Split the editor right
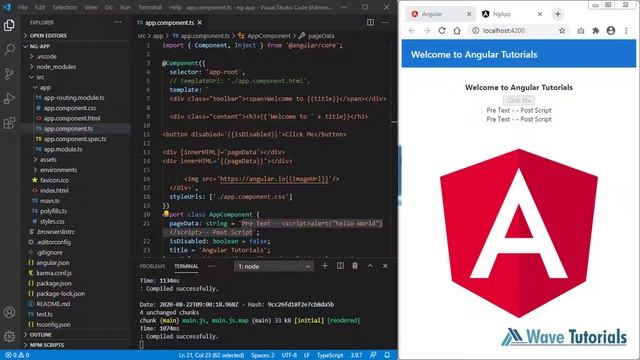 370,22
